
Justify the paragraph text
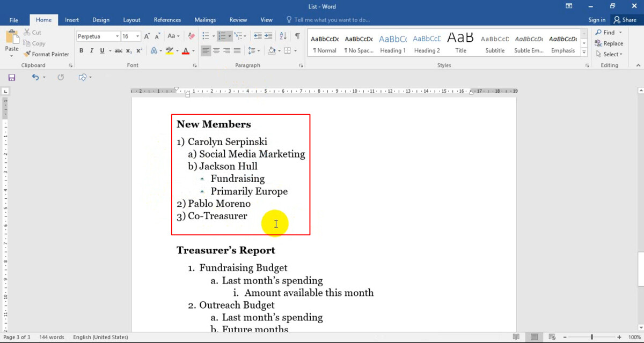[x=237, y=51]
